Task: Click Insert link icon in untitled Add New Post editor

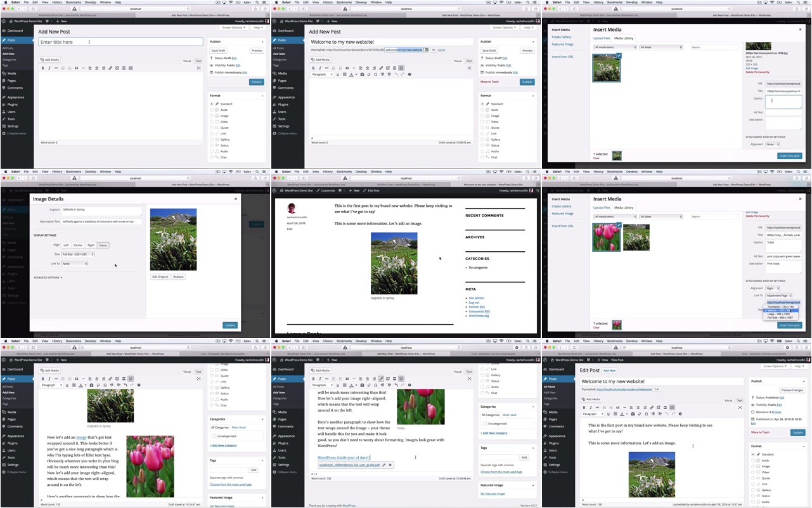Action: pos(110,68)
